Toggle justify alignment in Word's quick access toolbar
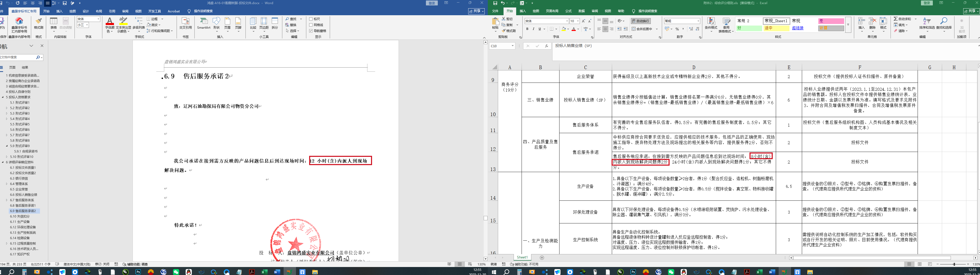 [47, 3]
